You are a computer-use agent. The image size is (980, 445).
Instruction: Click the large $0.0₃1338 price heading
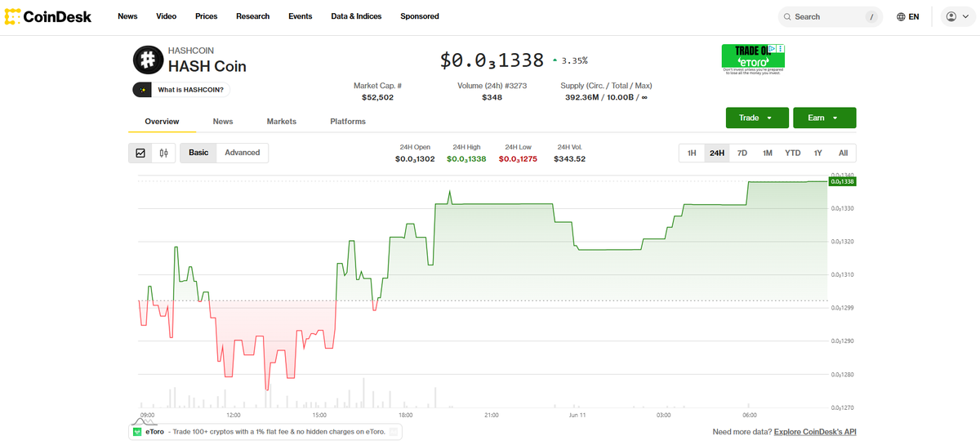click(492, 60)
